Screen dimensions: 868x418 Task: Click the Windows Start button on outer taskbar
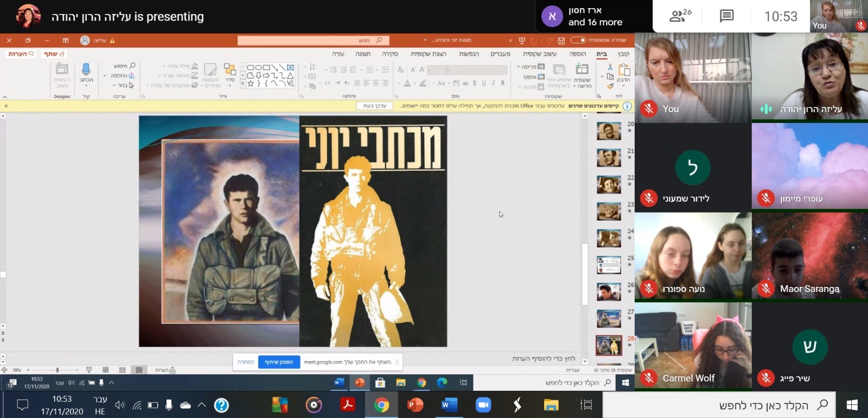[852, 405]
